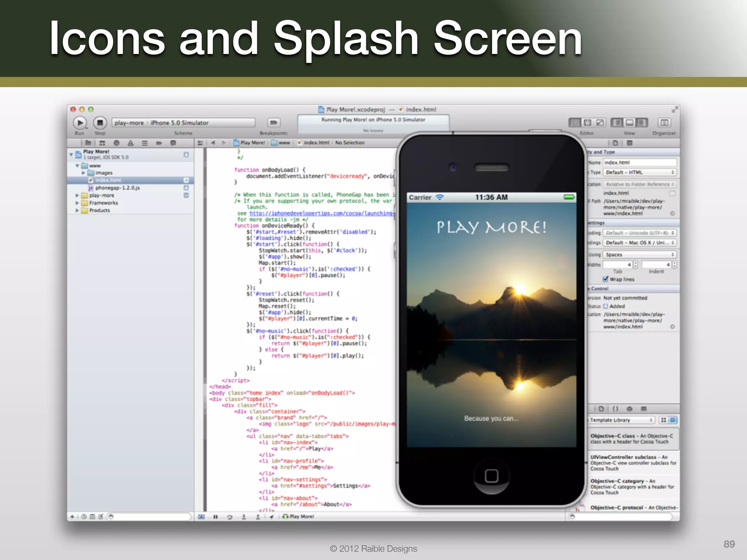The height and width of the screenshot is (560, 747).
Task: Show the Issue navigator warning icon
Action: [x=131, y=143]
